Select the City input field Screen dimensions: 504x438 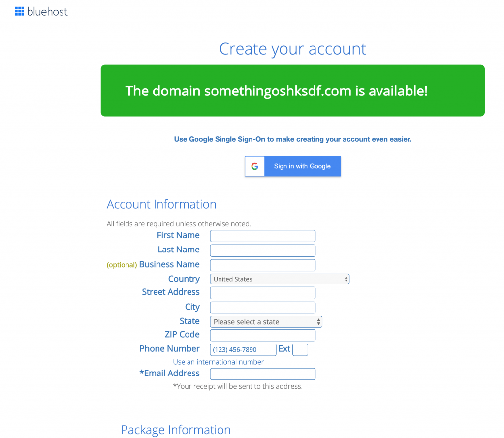click(263, 308)
